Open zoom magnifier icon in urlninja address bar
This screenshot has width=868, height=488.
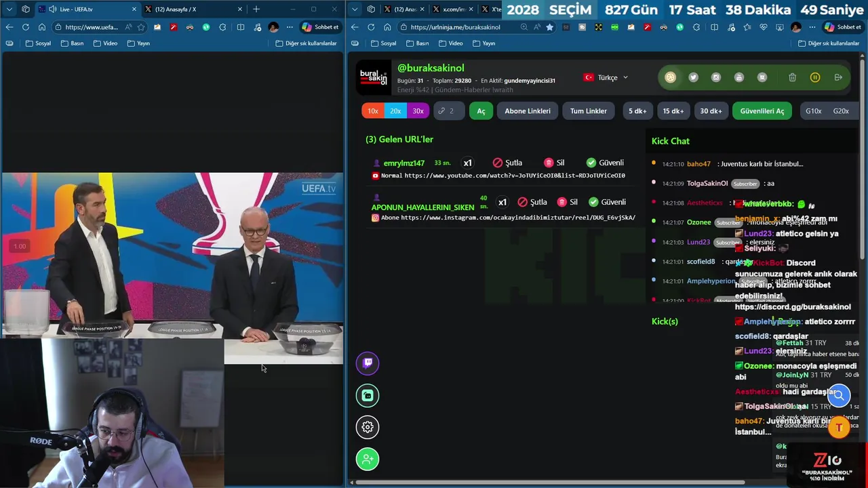[x=524, y=27]
